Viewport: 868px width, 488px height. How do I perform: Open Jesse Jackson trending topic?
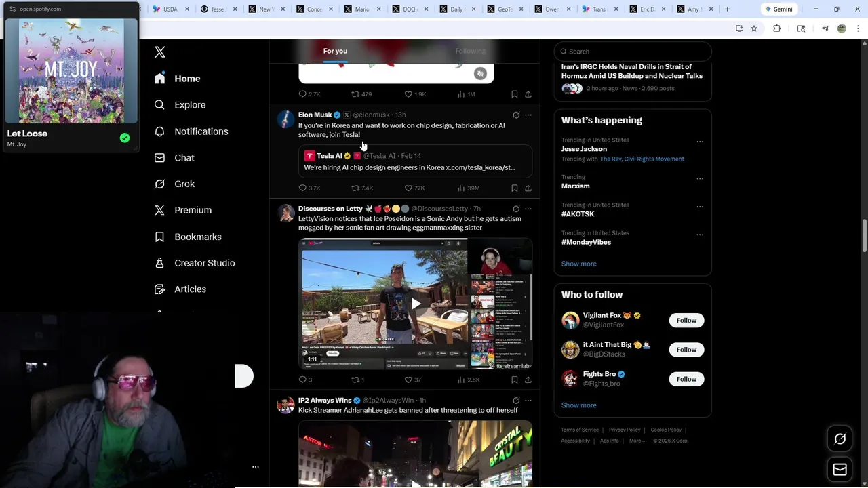584,149
